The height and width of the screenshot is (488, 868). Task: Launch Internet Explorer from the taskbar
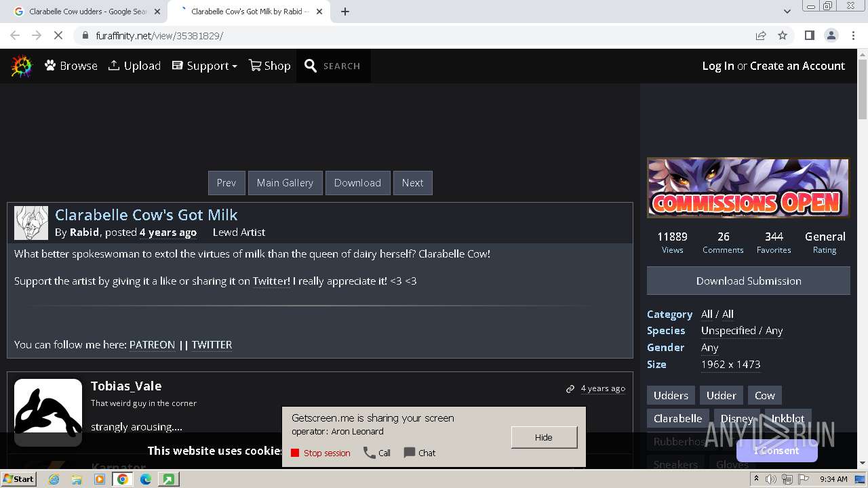pos(54,479)
